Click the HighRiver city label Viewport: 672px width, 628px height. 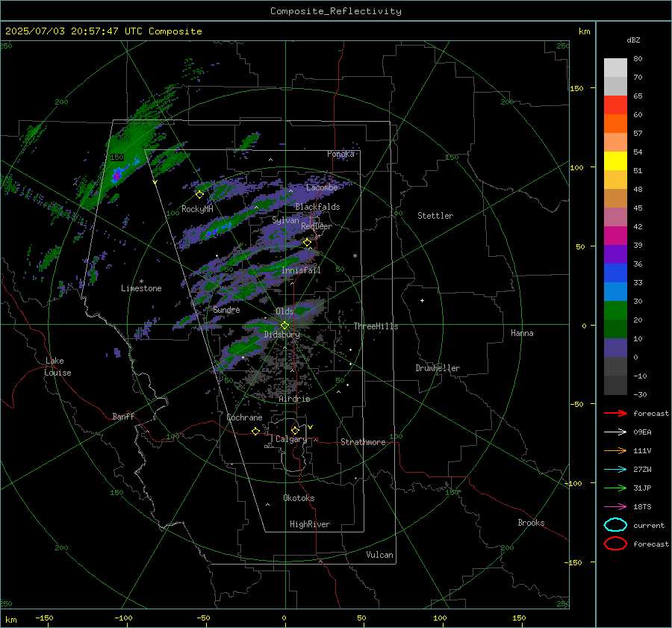310,524
